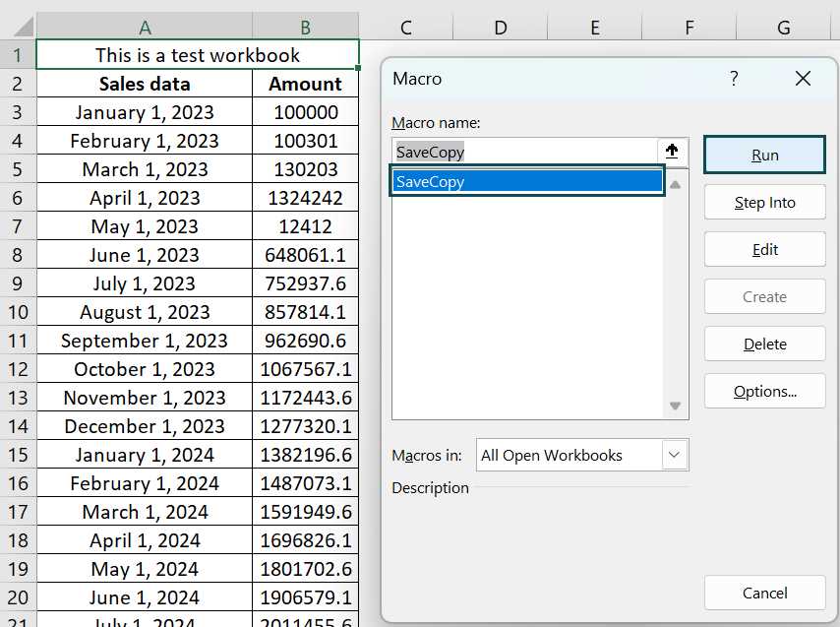Select cell 'June 1, 2023'

[145, 255]
